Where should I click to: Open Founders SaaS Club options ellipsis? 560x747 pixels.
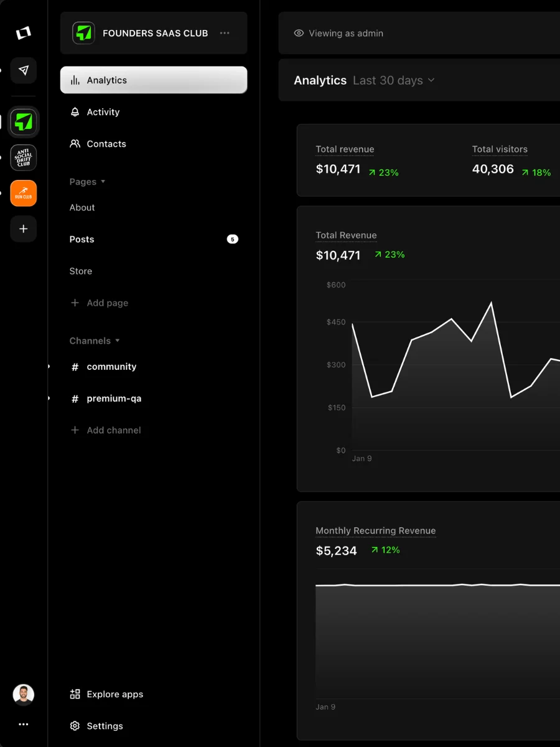[225, 33]
